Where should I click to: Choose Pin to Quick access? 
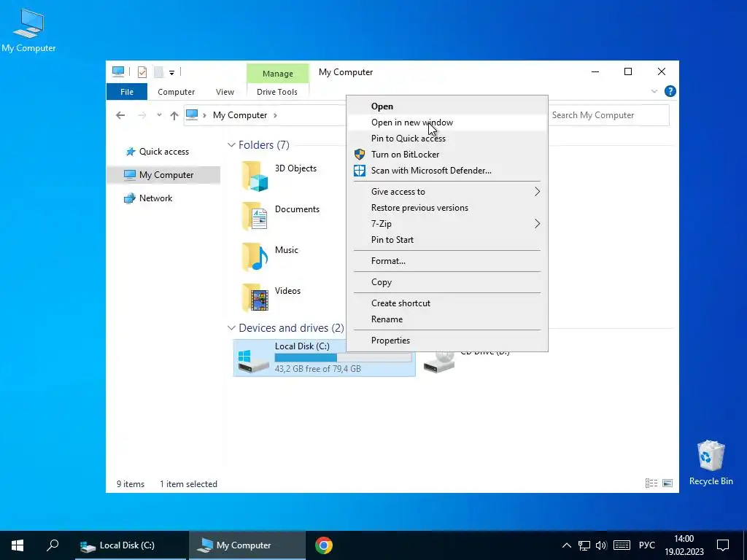pos(447,138)
